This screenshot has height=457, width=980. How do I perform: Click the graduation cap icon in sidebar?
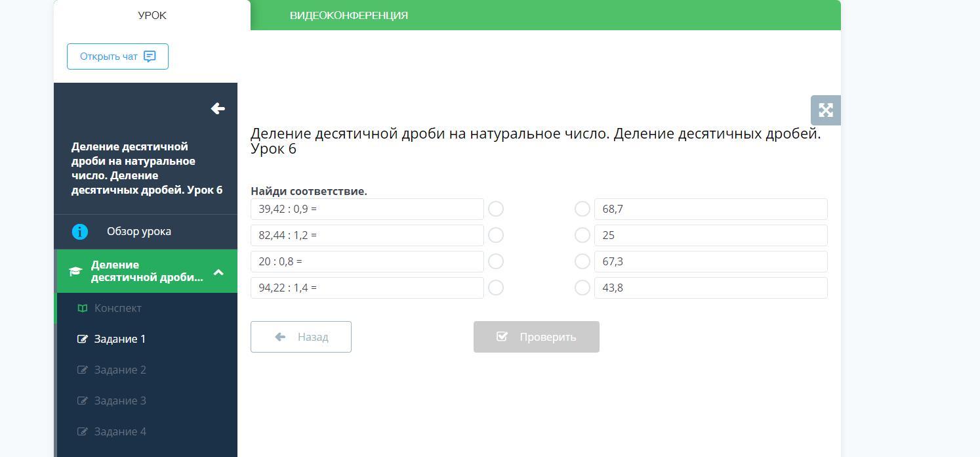75,271
